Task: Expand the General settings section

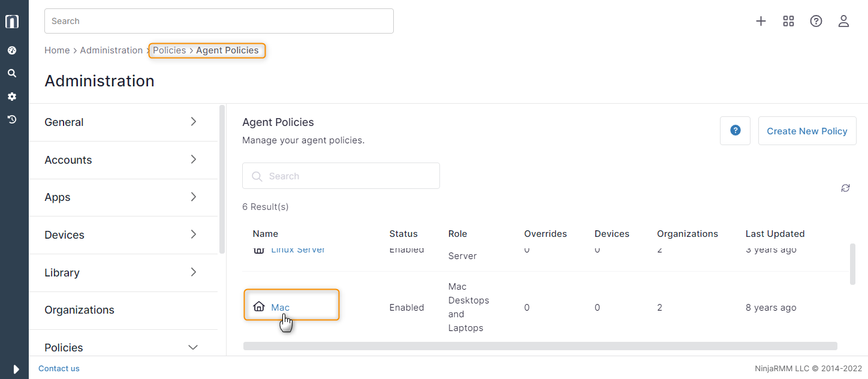Action: click(x=123, y=122)
